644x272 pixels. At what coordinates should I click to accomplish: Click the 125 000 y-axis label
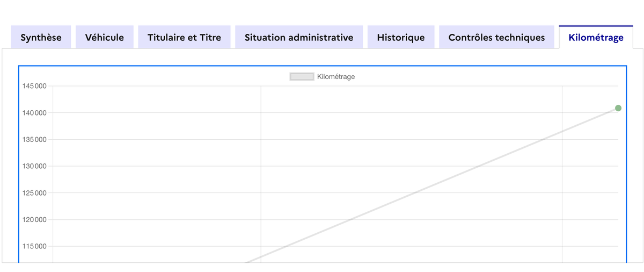tap(34, 193)
